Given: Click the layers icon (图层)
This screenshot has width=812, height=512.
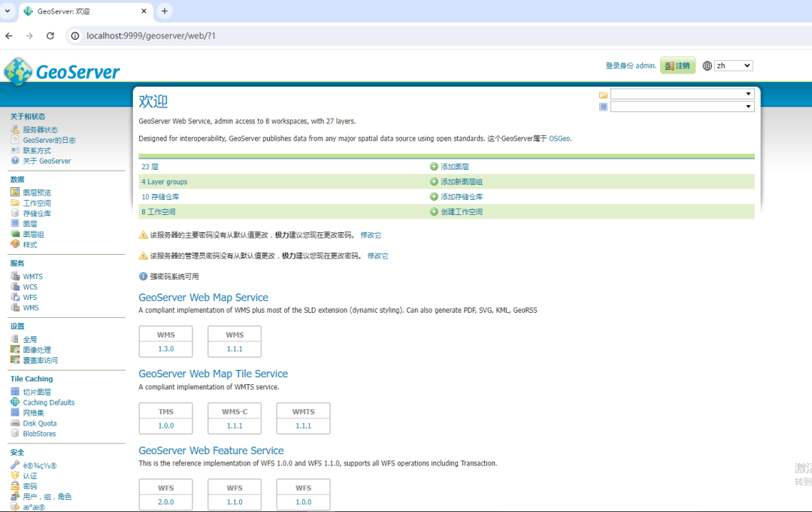Looking at the screenshot, I should tap(15, 223).
